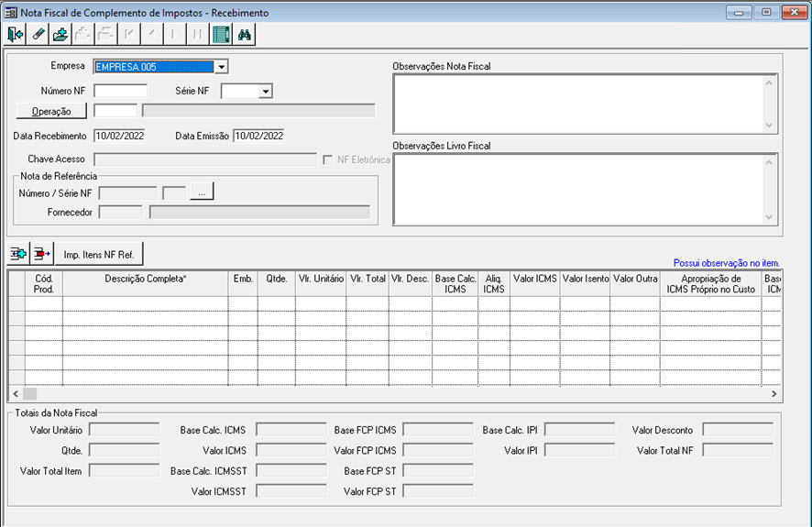Click the disabled first-record navigation icon
Viewport: 812px width, 527px height.
pos(128,35)
